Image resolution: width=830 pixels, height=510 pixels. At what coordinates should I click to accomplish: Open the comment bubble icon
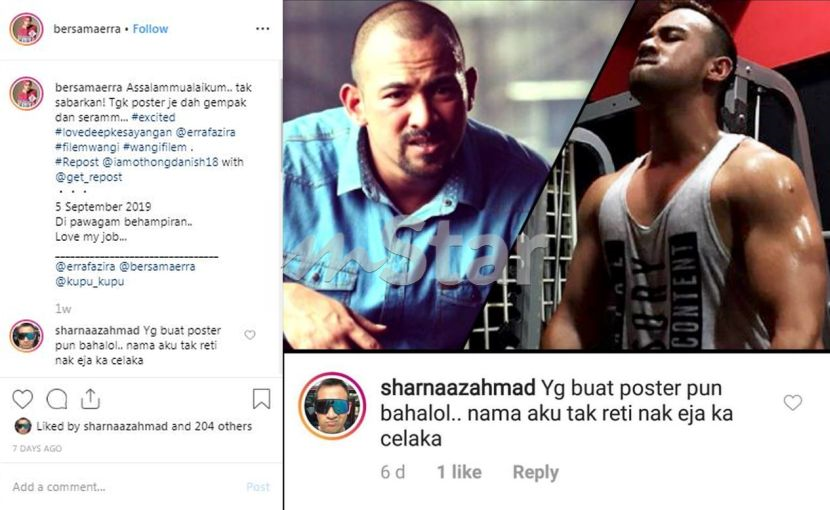click(x=57, y=399)
